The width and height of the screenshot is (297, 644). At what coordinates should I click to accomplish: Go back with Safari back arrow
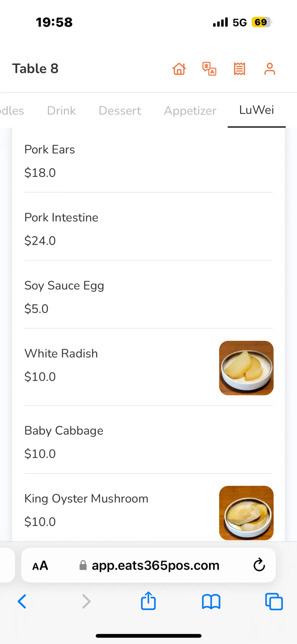22,601
